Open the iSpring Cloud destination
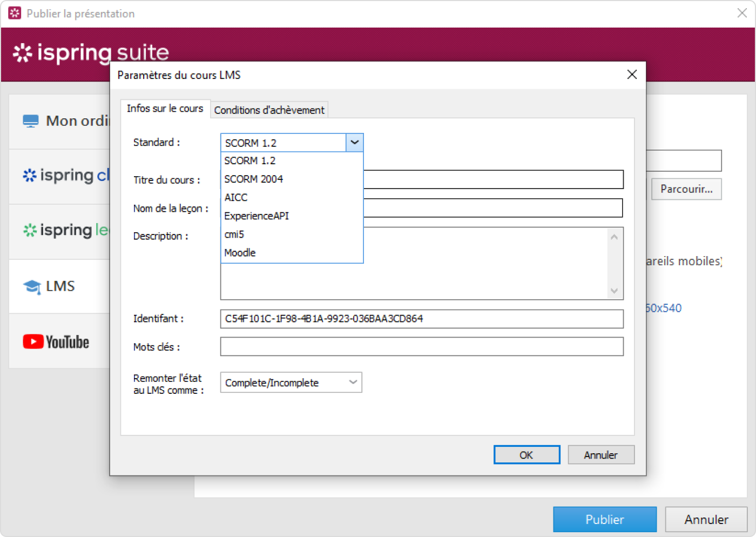The height and width of the screenshot is (537, 756). (x=65, y=176)
